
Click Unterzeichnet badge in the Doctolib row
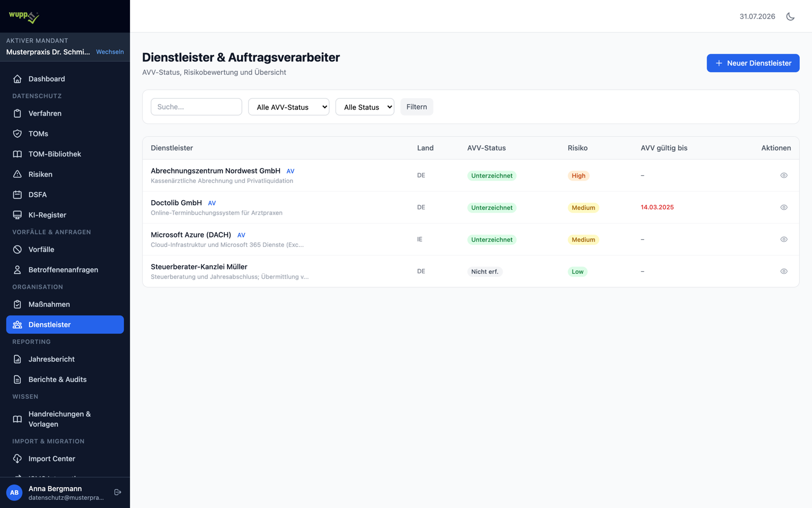click(x=492, y=208)
